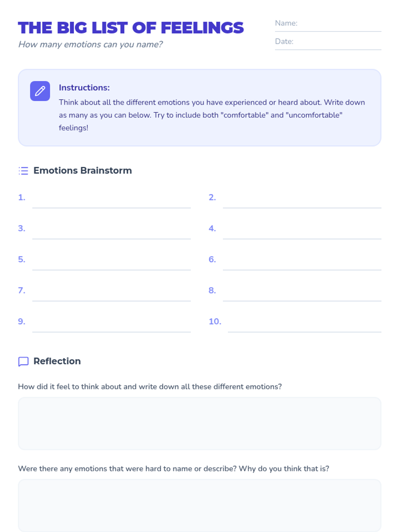Click the blank line for emotion 2
Viewport: 399px width, 532px height.
pos(302,200)
